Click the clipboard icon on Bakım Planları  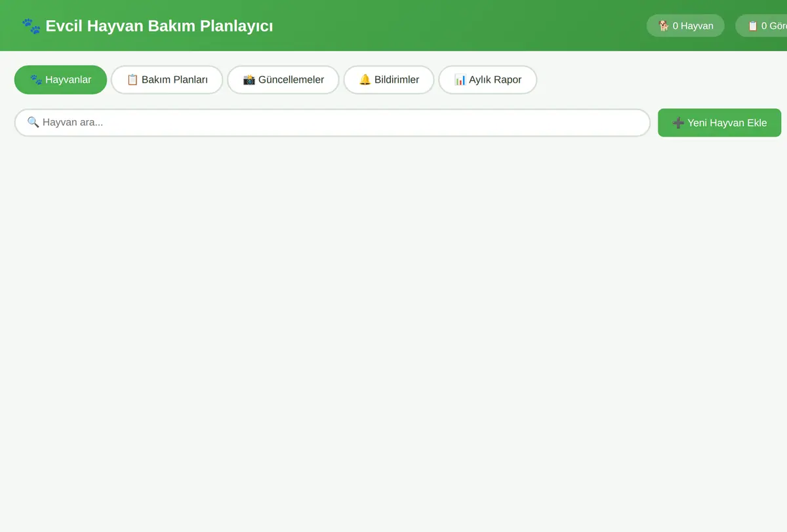(132, 79)
